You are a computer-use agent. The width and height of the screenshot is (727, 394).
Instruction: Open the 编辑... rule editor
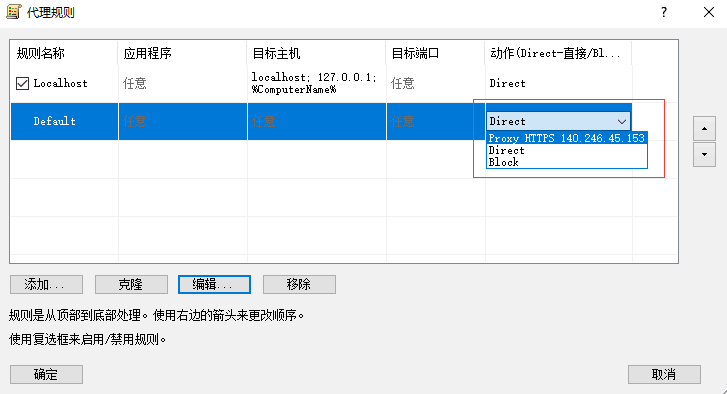click(214, 284)
